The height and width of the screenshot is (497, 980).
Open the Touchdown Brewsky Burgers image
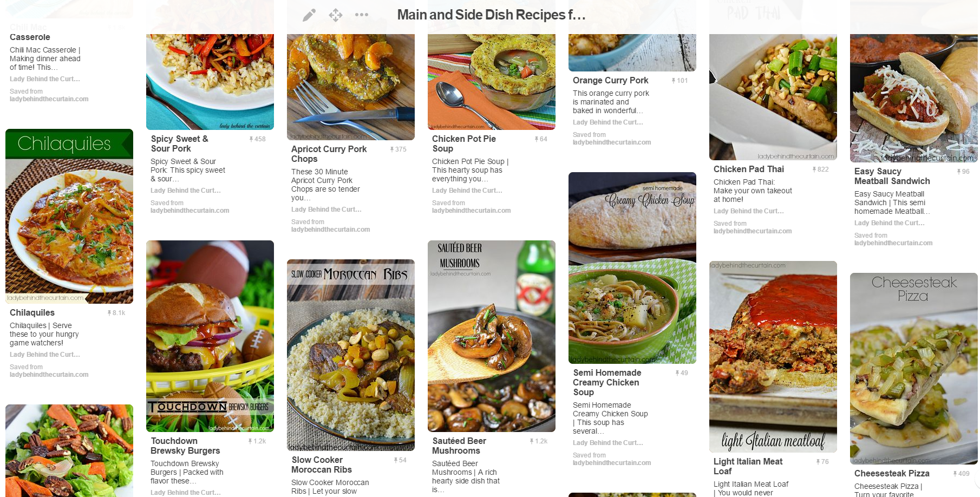pos(210,336)
